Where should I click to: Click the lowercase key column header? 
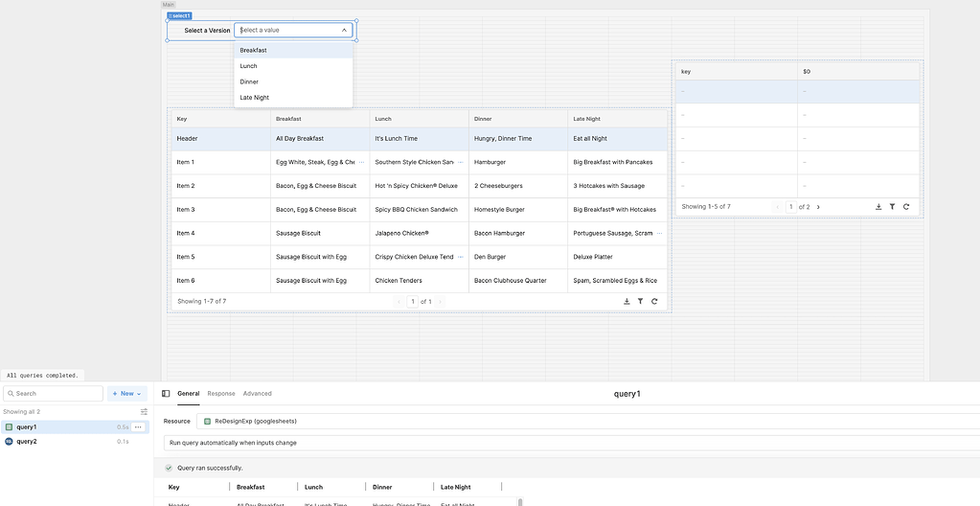pos(737,71)
